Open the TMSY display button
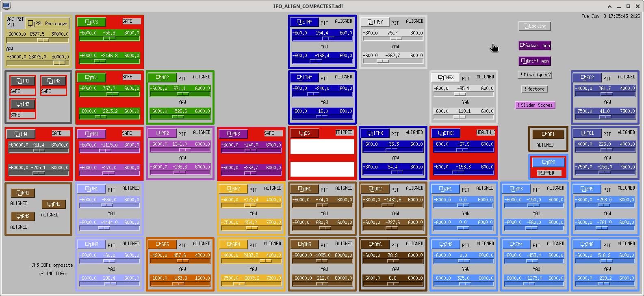The height and width of the screenshot is (296, 644). tap(375, 22)
